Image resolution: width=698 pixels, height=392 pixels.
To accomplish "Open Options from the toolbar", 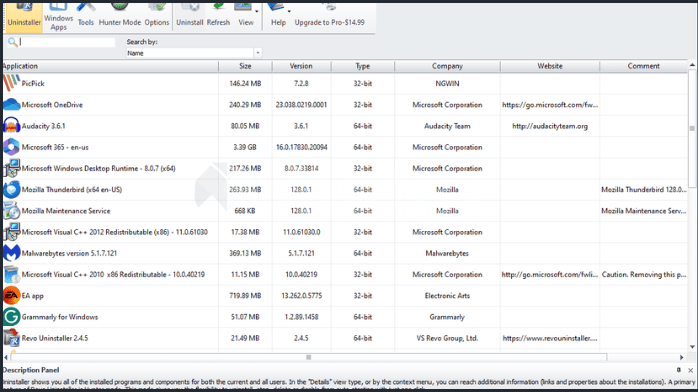I will pos(157,17).
